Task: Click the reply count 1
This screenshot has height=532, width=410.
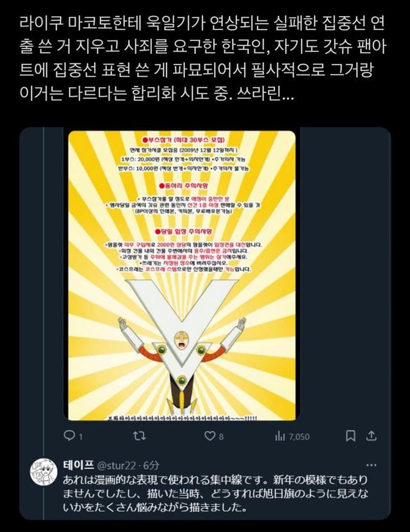Action: pyautogui.click(x=81, y=436)
